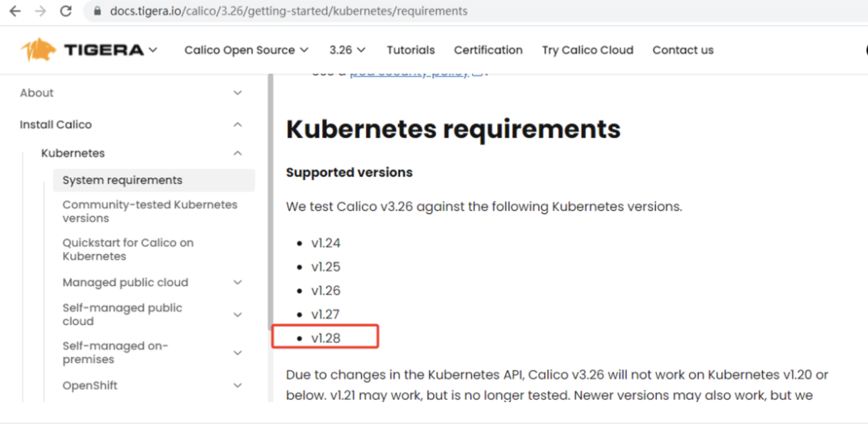Click the Tigera logo
Viewport: 868px width, 424px height.
(82, 50)
